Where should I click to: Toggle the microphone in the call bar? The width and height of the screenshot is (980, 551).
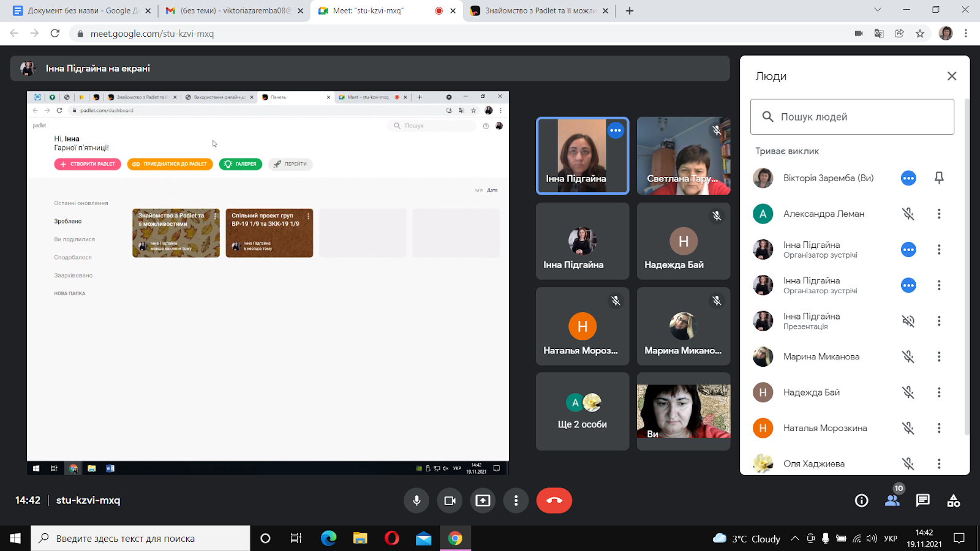click(417, 501)
